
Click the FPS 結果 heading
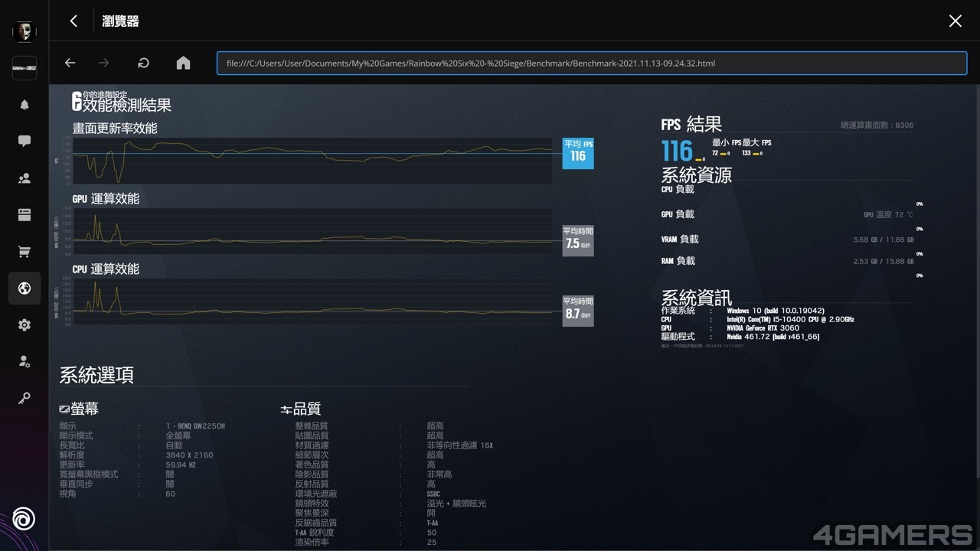(x=691, y=124)
